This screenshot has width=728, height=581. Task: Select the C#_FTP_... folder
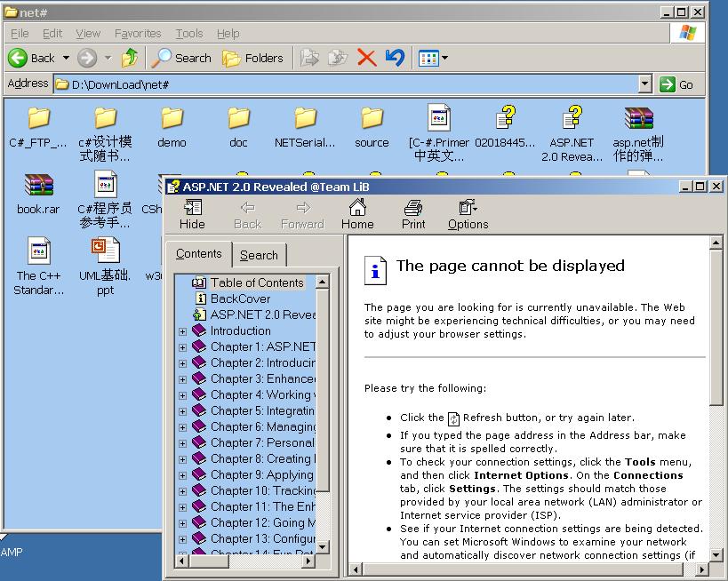tap(38, 126)
